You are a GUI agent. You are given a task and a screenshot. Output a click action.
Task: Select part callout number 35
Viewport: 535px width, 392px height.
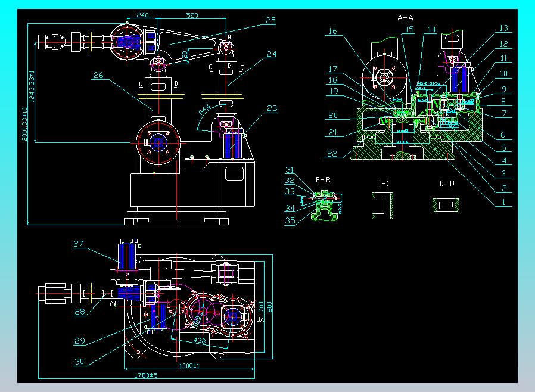290,221
